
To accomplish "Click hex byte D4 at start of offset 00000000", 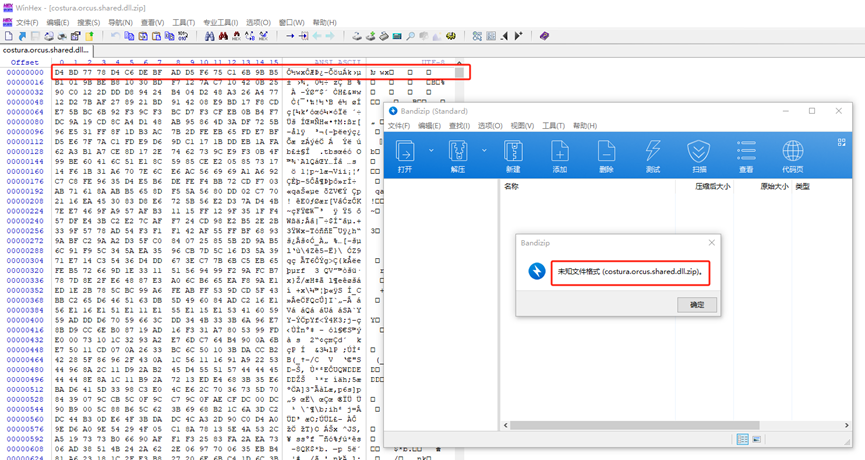I will click(60, 72).
